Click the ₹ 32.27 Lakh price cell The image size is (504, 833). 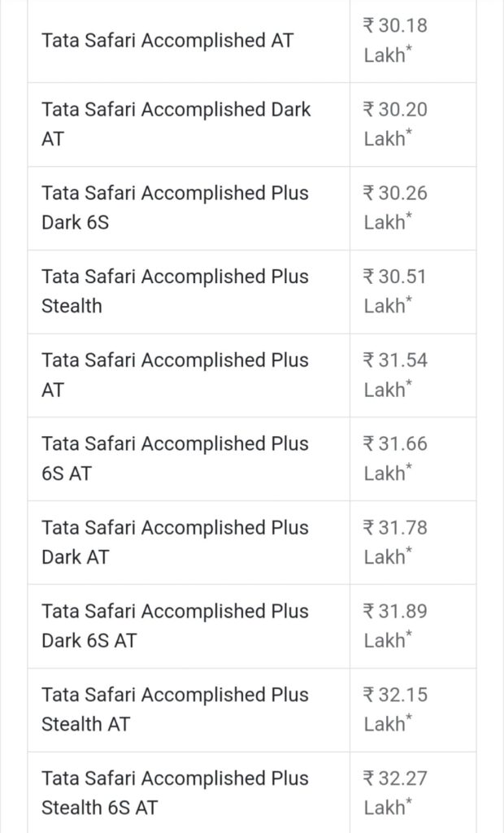(x=395, y=793)
